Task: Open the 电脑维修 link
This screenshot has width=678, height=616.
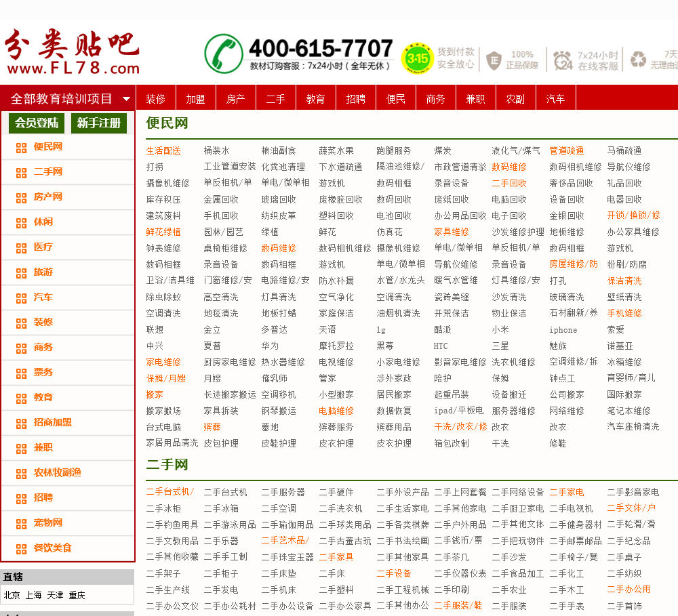Action: [x=336, y=411]
